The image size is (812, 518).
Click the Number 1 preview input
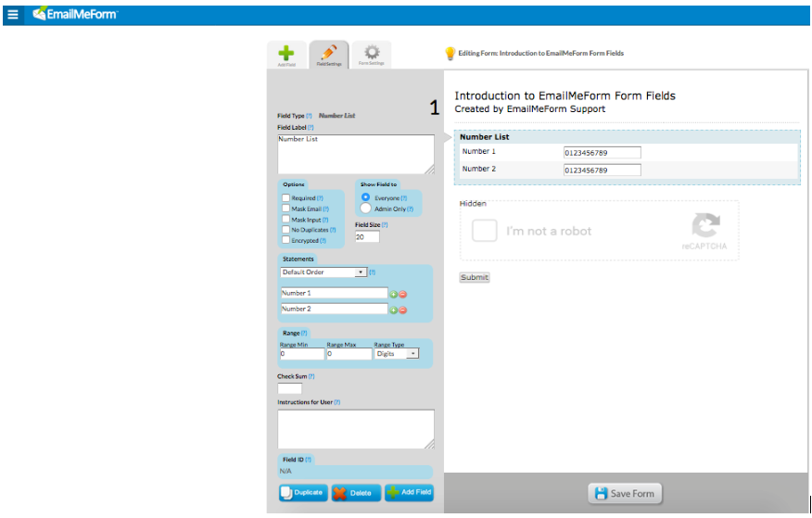(603, 153)
